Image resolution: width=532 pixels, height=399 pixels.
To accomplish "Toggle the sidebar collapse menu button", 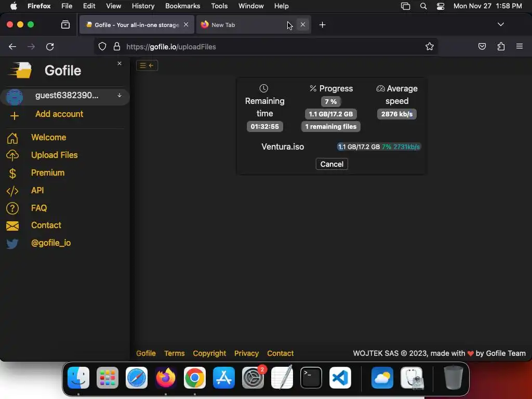I will (147, 65).
